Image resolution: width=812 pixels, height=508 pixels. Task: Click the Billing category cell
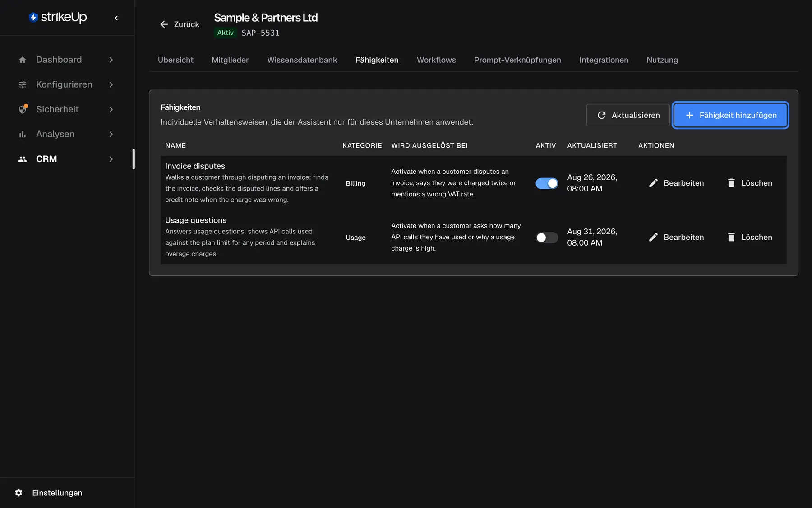coord(355,183)
